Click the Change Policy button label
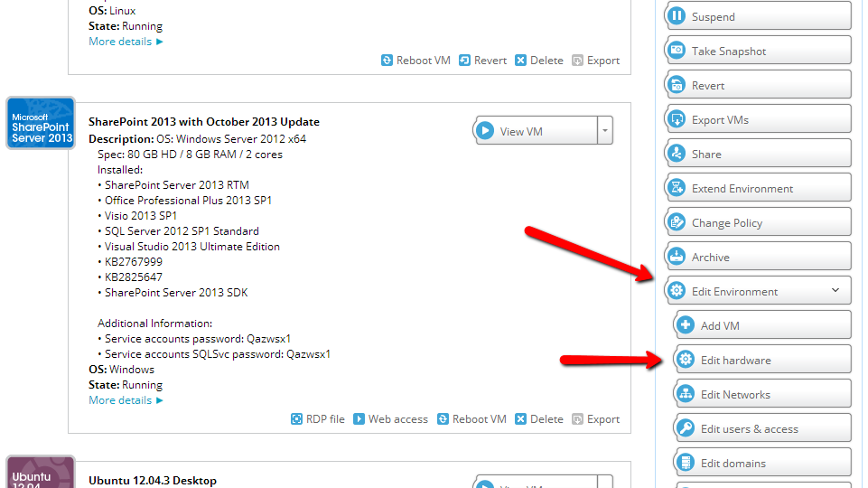 [x=727, y=223]
